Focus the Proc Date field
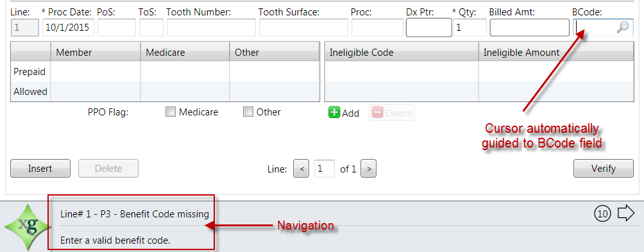The image size is (644, 252). click(x=68, y=28)
